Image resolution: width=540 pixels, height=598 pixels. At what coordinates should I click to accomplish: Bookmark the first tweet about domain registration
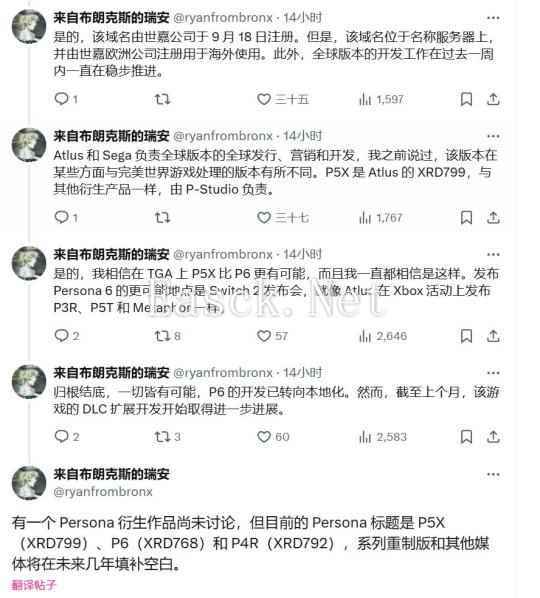466,100
